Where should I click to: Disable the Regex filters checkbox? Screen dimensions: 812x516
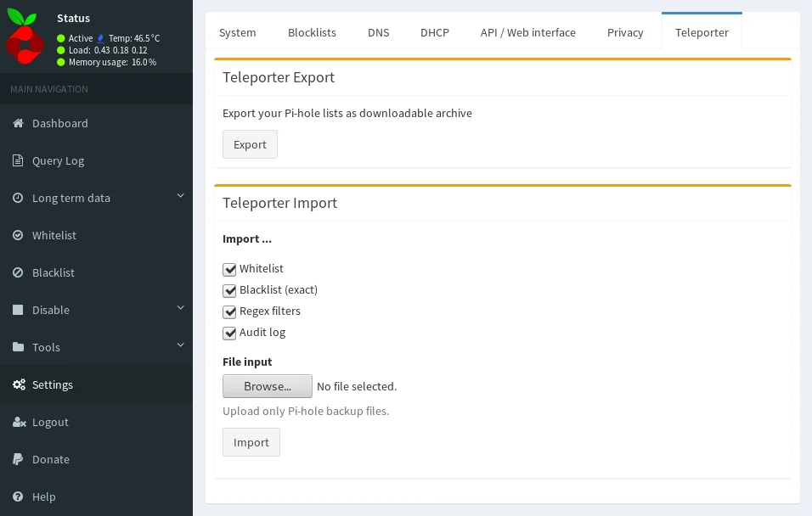[x=229, y=311]
